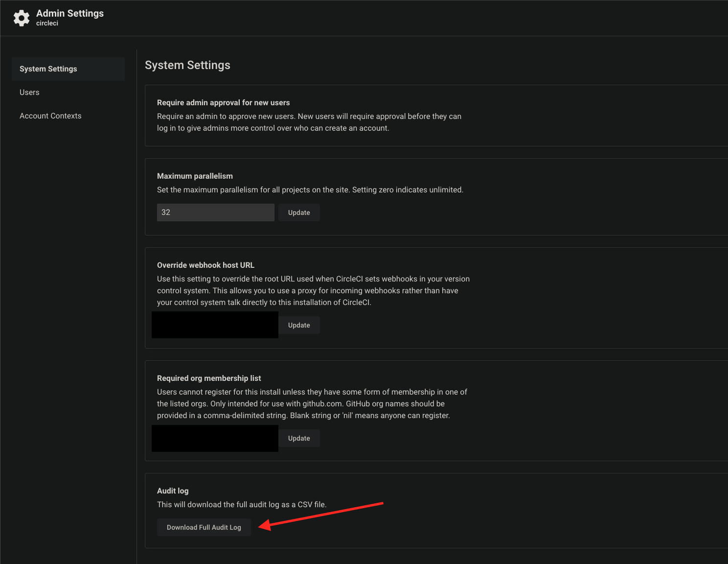This screenshot has width=728, height=564.
Task: Click Update beside the maximum parallelism field
Action: [299, 212]
